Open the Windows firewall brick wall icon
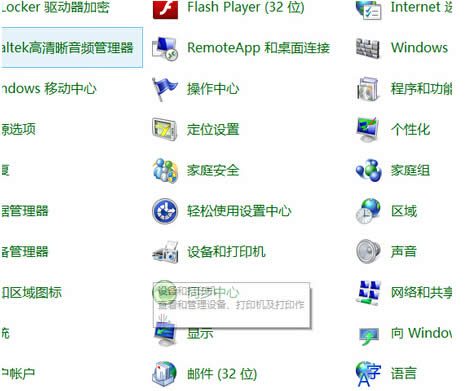 tap(368, 48)
